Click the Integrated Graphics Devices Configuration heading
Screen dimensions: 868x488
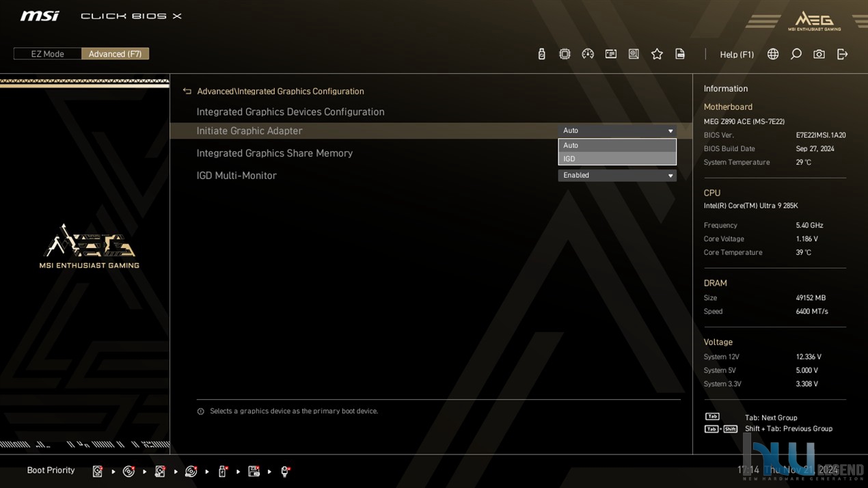click(x=290, y=112)
